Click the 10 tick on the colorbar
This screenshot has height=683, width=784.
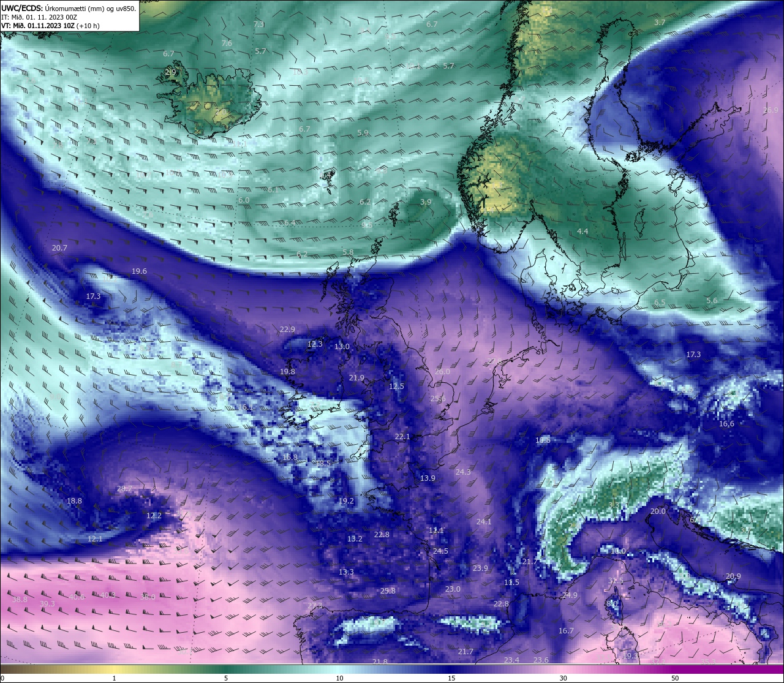tap(339, 678)
